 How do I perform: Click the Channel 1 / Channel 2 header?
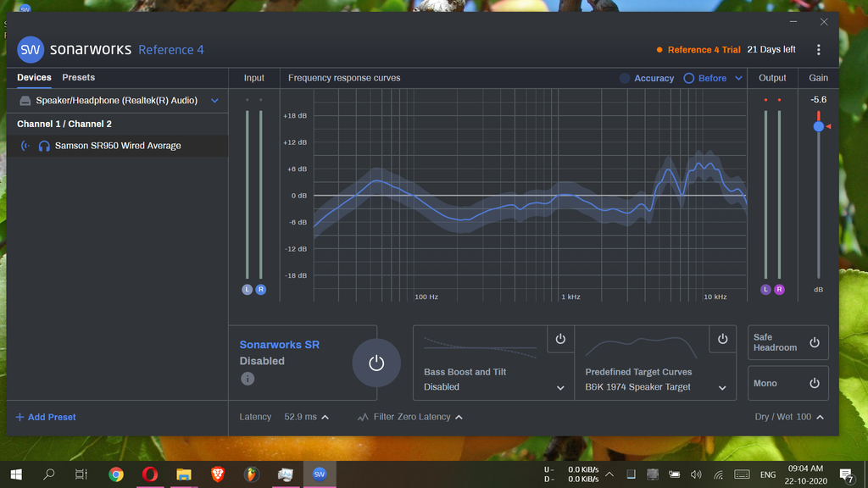click(64, 124)
